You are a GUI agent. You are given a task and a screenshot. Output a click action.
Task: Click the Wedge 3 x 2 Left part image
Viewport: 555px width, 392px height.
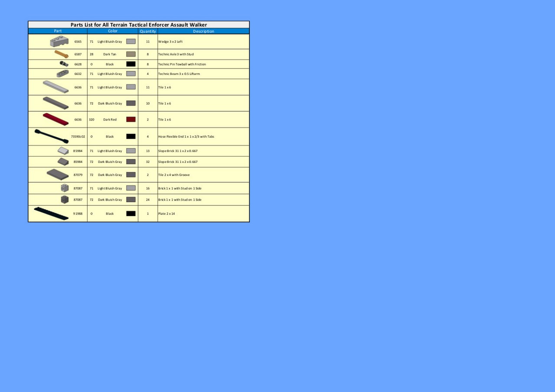point(59,42)
